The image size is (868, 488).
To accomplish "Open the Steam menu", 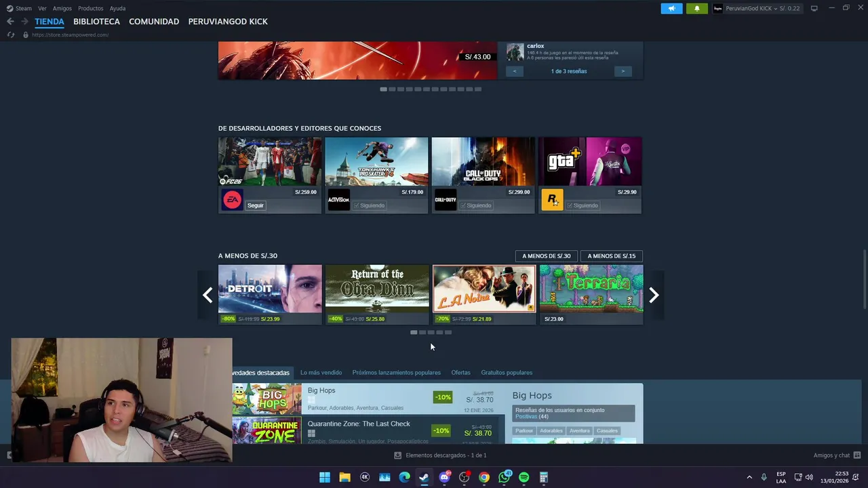I will (x=24, y=8).
